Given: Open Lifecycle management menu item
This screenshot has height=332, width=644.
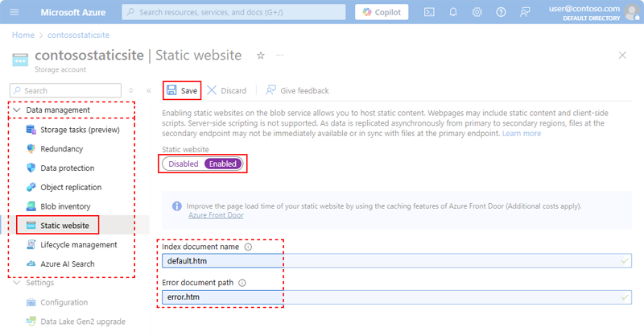Looking at the screenshot, I should 78,244.
